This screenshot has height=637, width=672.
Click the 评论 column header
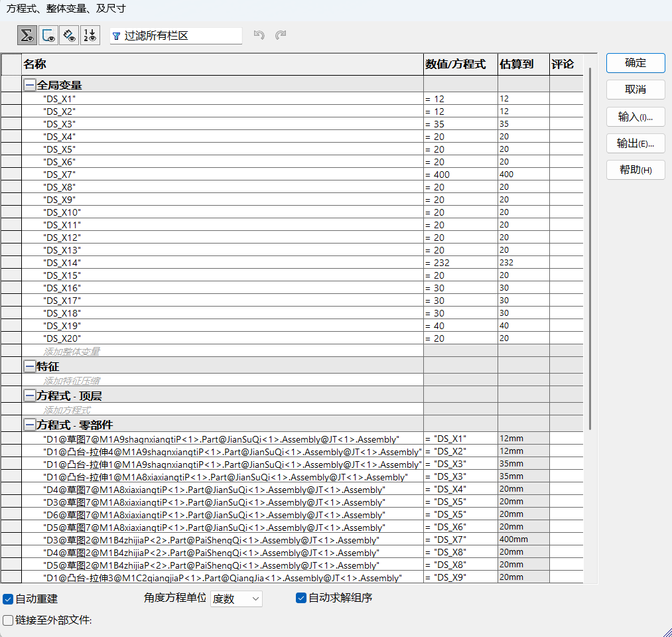coord(566,64)
